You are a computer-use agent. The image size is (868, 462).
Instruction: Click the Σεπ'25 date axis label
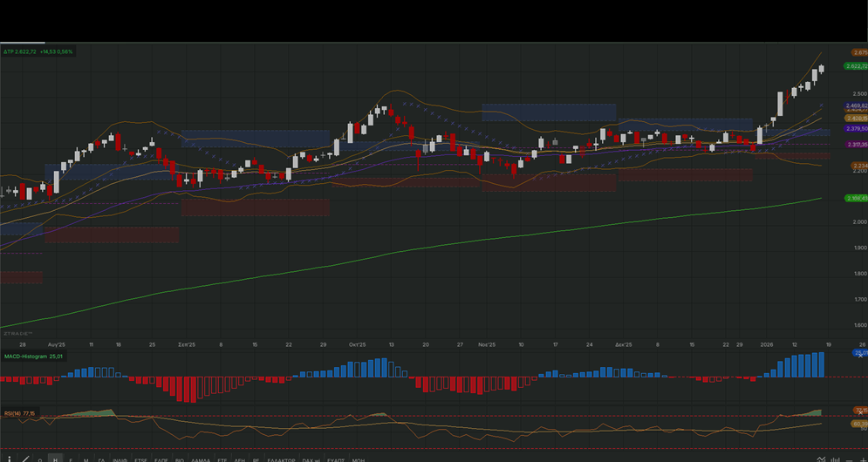(187, 344)
